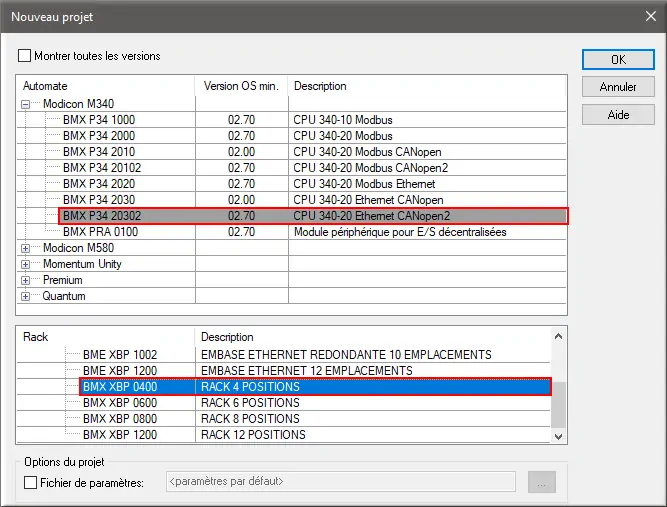Viewport: 667px width, 507px height.
Task: Click the Automate column header
Action: [x=45, y=86]
